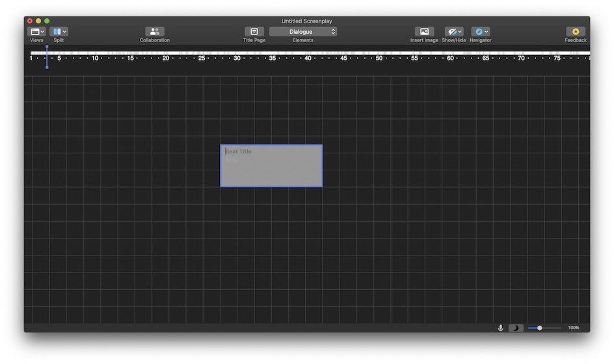The height and width of the screenshot is (364, 614).
Task: Expand the Split dropdown arrow
Action: click(64, 31)
